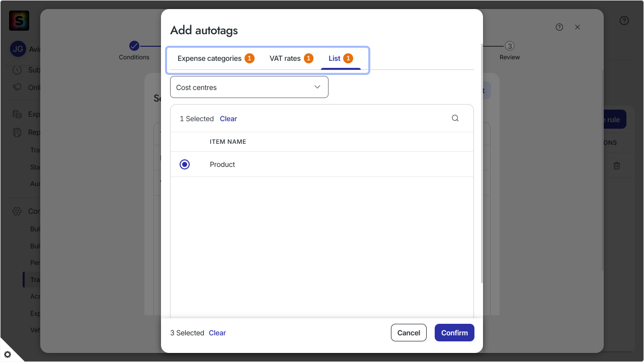The width and height of the screenshot is (644, 362).
Task: Click the report document icon in the sidebar
Action: pos(17,132)
